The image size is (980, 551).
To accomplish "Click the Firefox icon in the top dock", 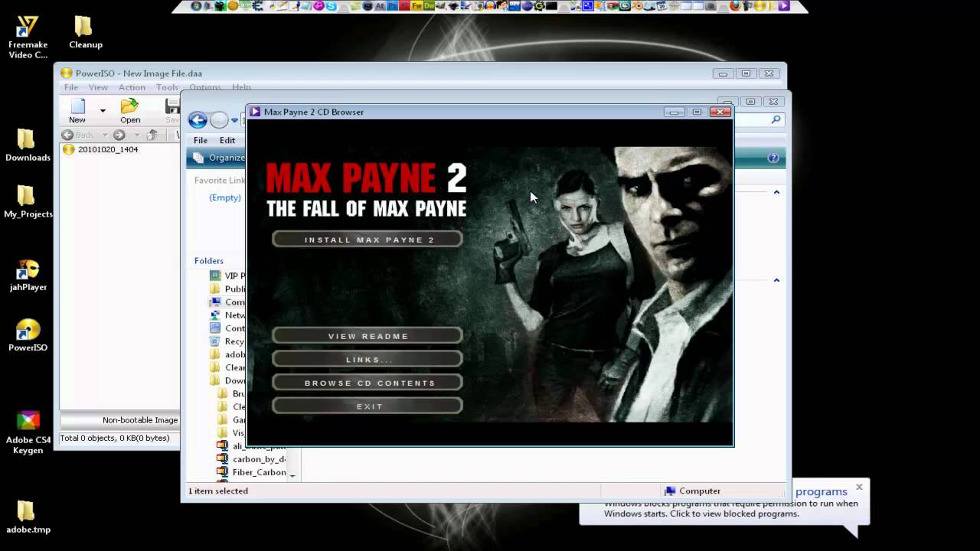I will 736,6.
